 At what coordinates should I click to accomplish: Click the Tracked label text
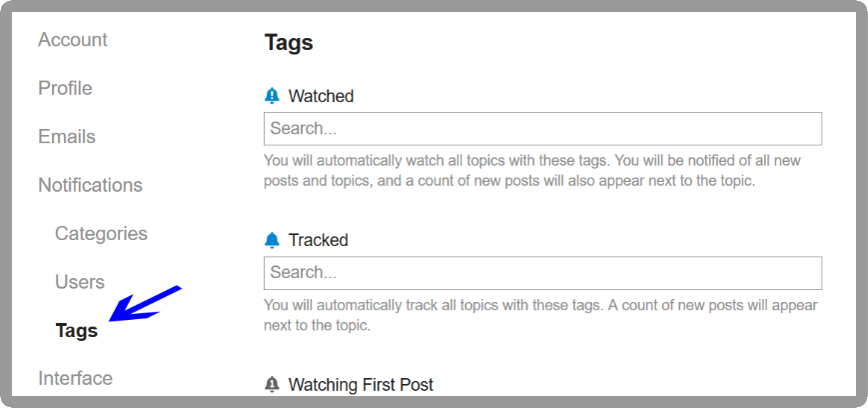pyautogui.click(x=319, y=240)
